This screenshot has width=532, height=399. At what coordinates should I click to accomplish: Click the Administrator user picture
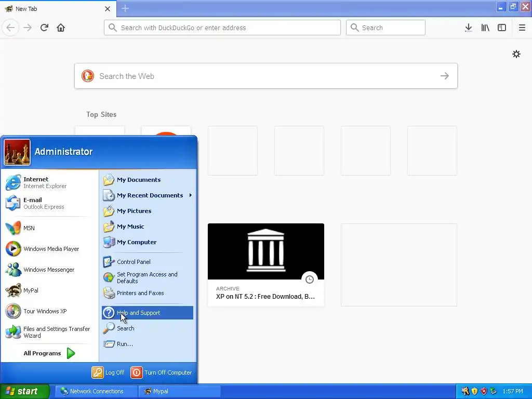17,152
